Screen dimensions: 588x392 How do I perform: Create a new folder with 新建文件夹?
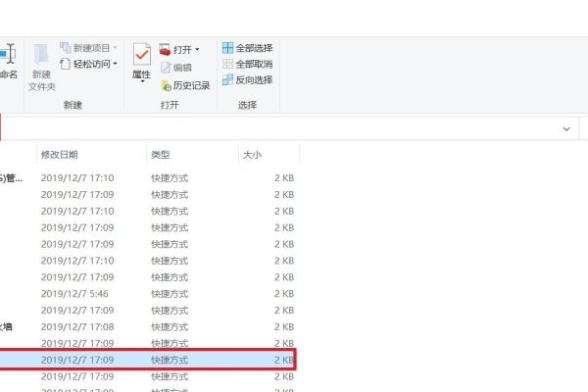(41, 68)
